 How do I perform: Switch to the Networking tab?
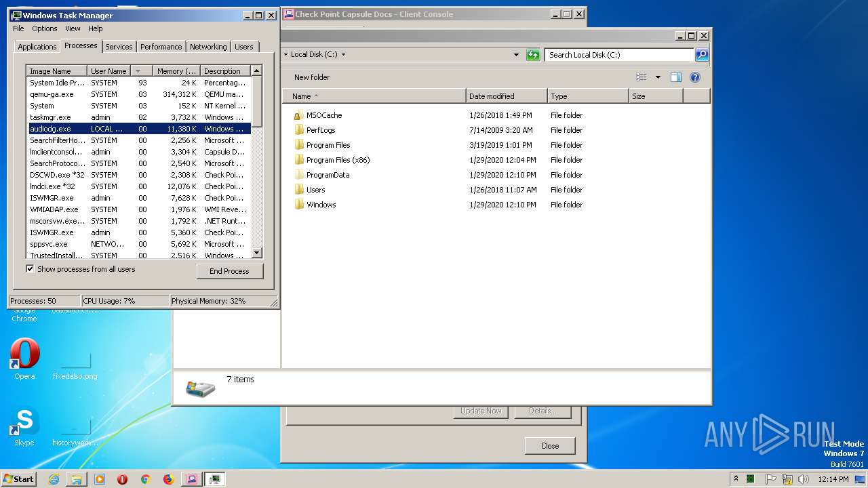pos(208,47)
